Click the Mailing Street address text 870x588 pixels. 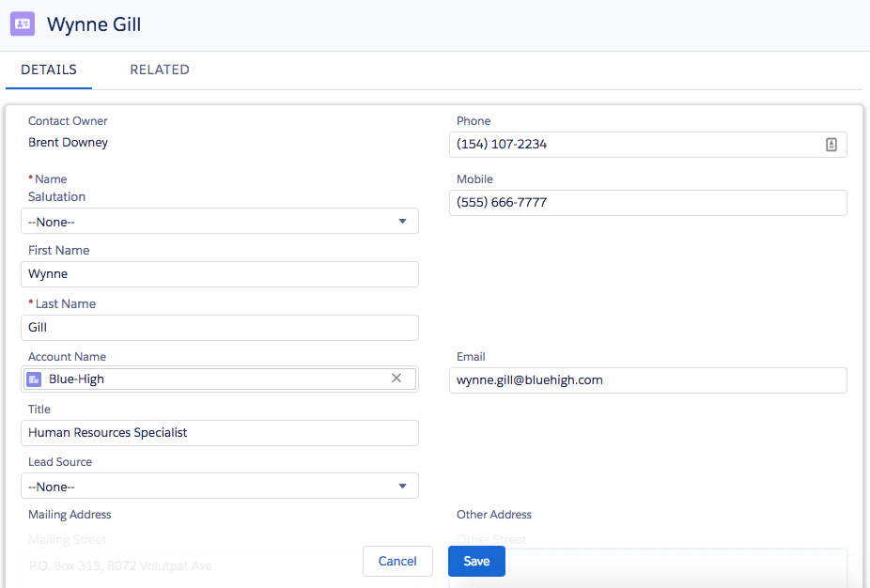(x=120, y=566)
